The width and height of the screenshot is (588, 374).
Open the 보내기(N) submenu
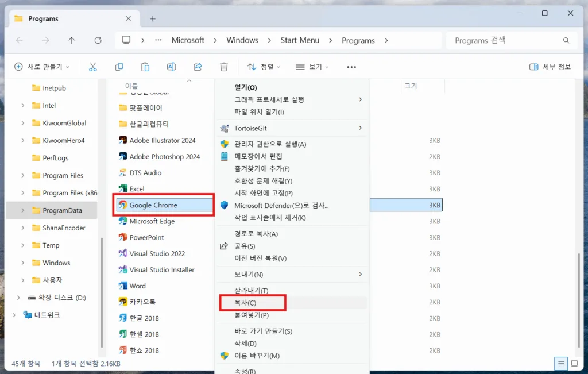coord(292,274)
